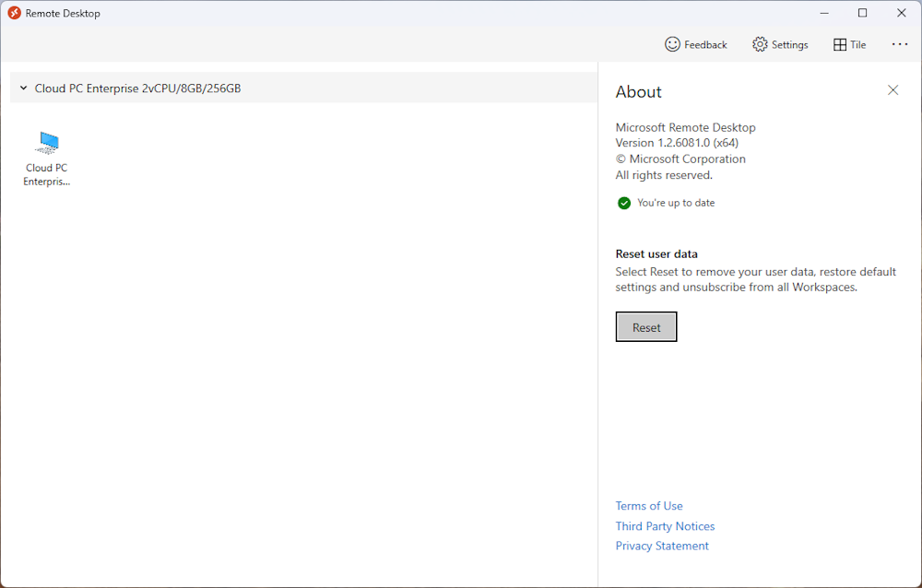Image resolution: width=922 pixels, height=588 pixels.
Task: Open Settings via the gear icon
Action: [760, 44]
